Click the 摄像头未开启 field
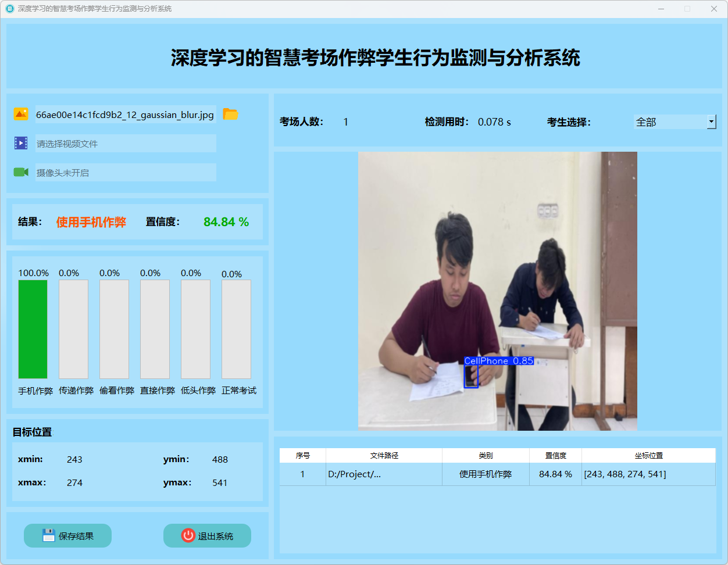Image resolution: width=728 pixels, height=565 pixels. (125, 173)
